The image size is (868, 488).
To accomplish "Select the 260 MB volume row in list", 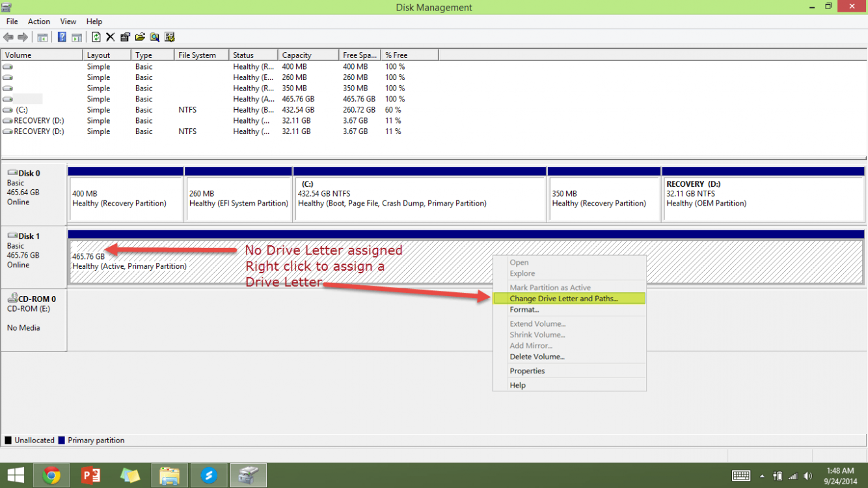I will (219, 77).
